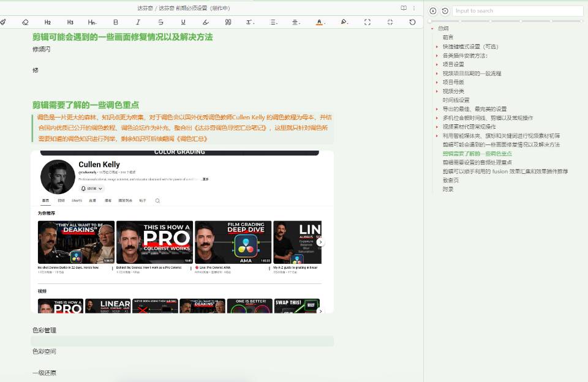Click the 修频闪 text line

(x=41, y=49)
